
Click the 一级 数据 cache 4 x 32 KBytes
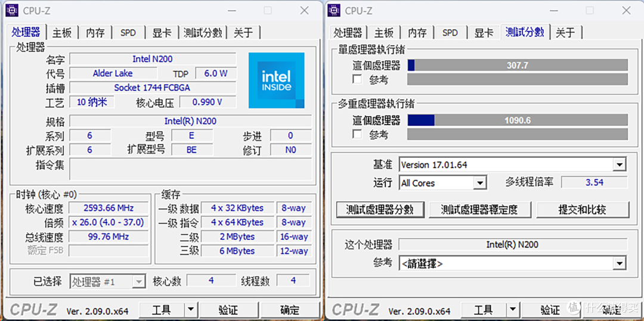(237, 208)
